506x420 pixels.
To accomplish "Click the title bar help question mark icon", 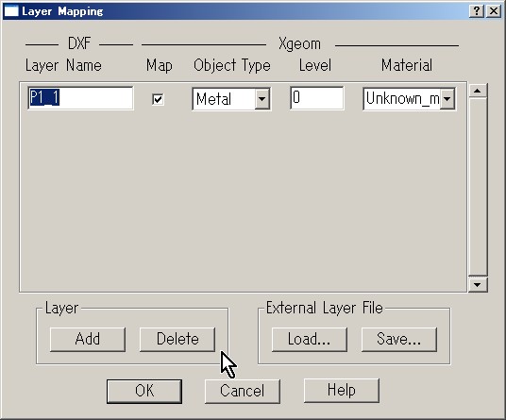I will click(477, 11).
